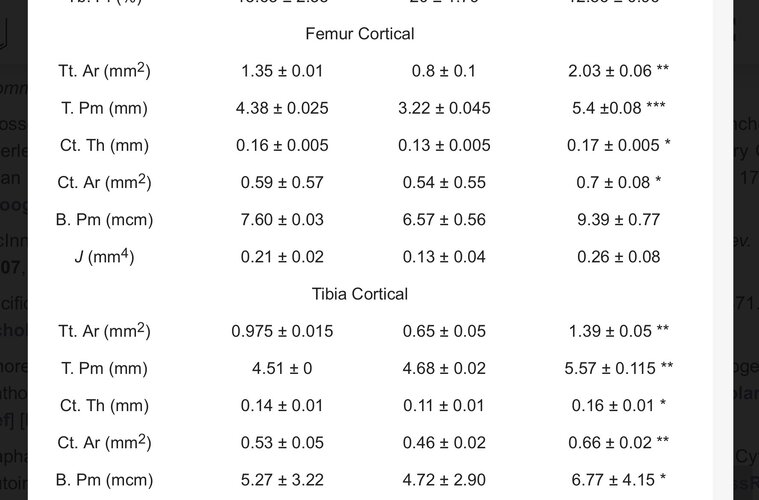The height and width of the screenshot is (500, 759).
Task: Click the J (mm4) row label
Action: click(105, 256)
